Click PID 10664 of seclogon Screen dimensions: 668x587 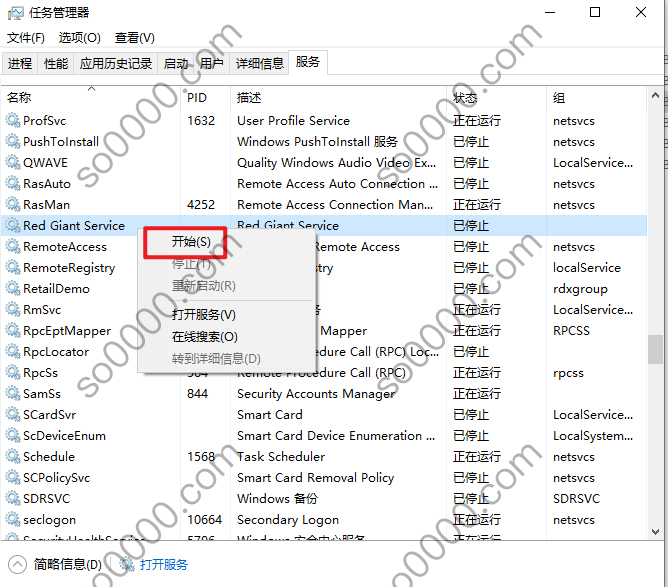pos(204,520)
